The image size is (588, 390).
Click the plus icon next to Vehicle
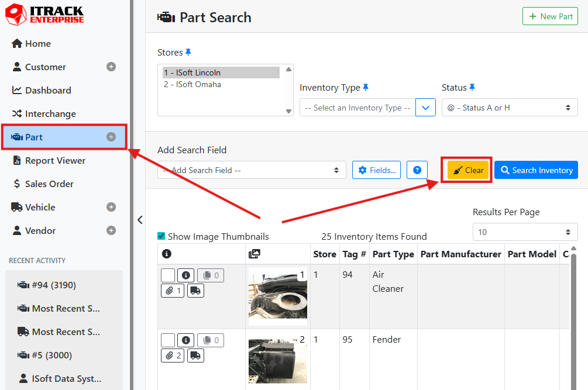pos(111,207)
